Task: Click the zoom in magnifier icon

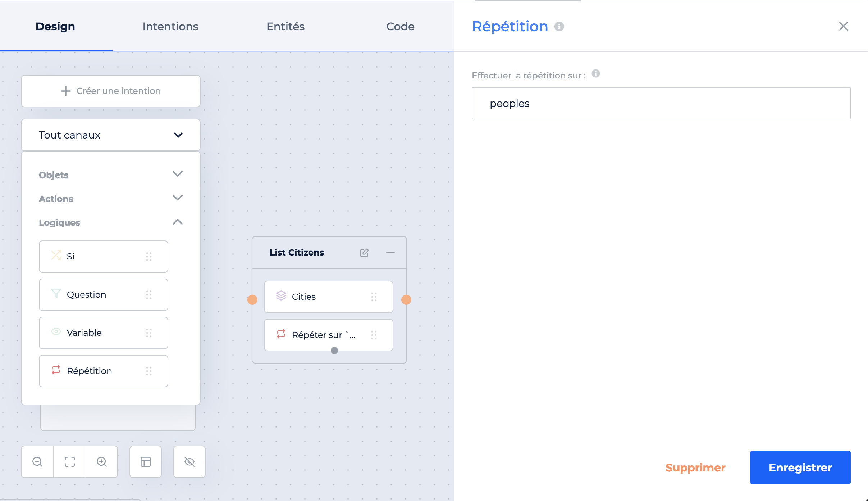Action: 102,462
